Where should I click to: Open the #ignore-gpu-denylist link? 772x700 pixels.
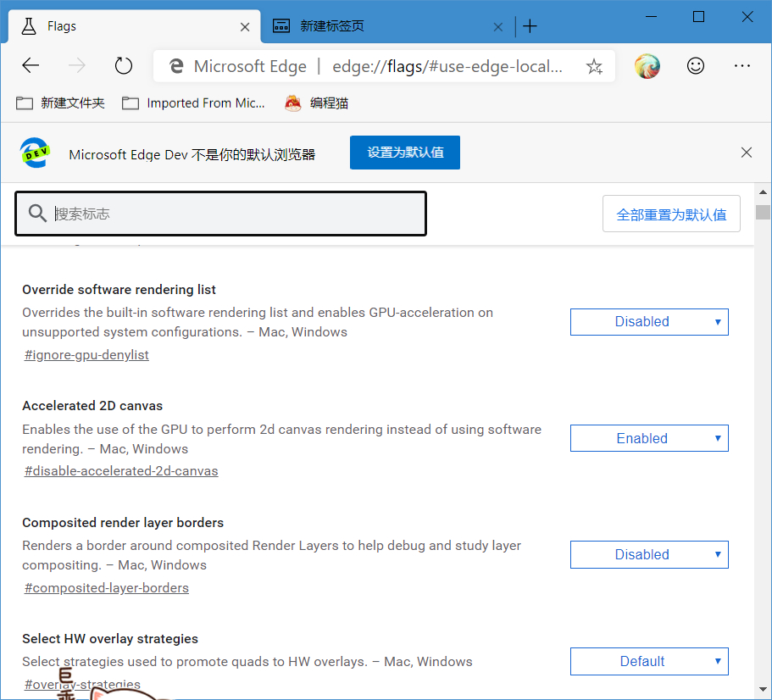(86, 354)
